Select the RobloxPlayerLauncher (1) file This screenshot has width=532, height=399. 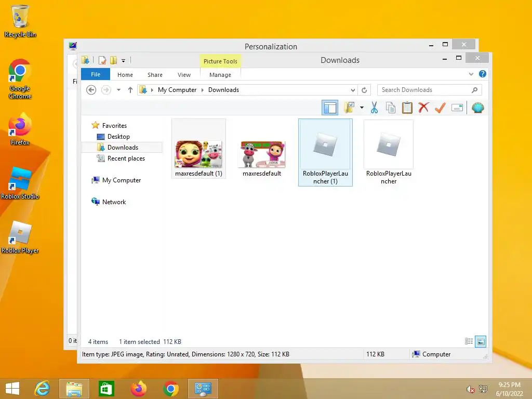coord(325,152)
